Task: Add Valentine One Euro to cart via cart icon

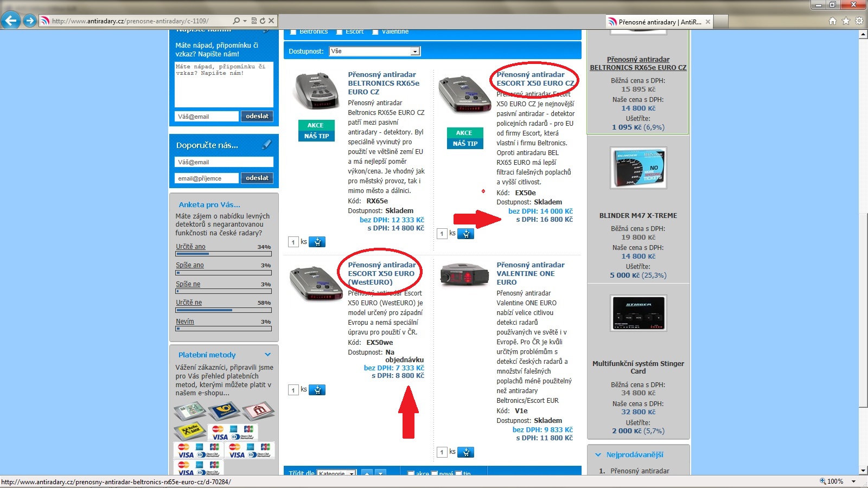Action: click(x=465, y=452)
